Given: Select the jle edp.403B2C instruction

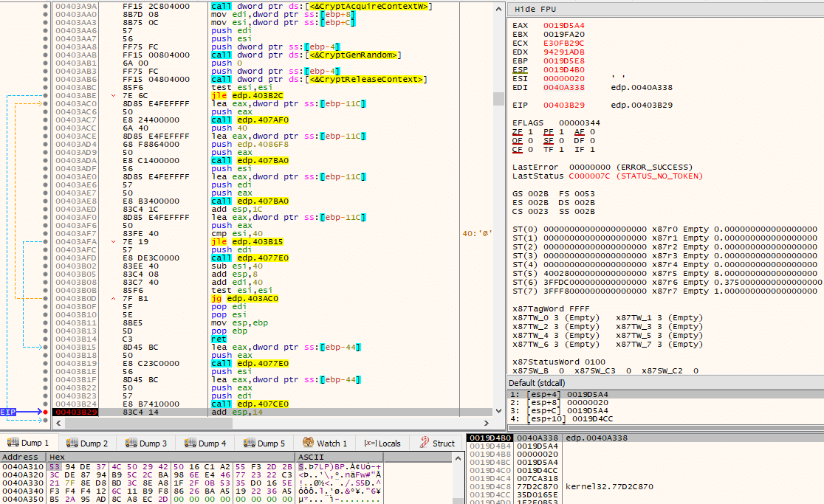Looking at the screenshot, I should tap(247, 95).
